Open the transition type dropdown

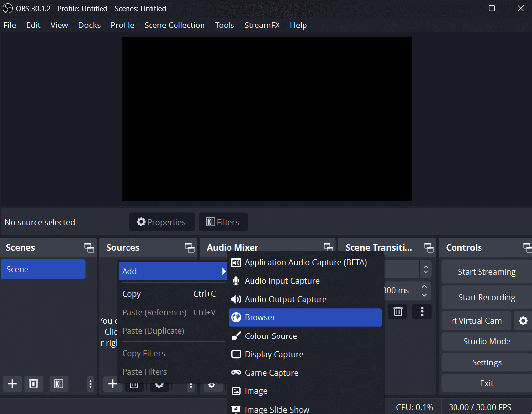click(x=426, y=269)
